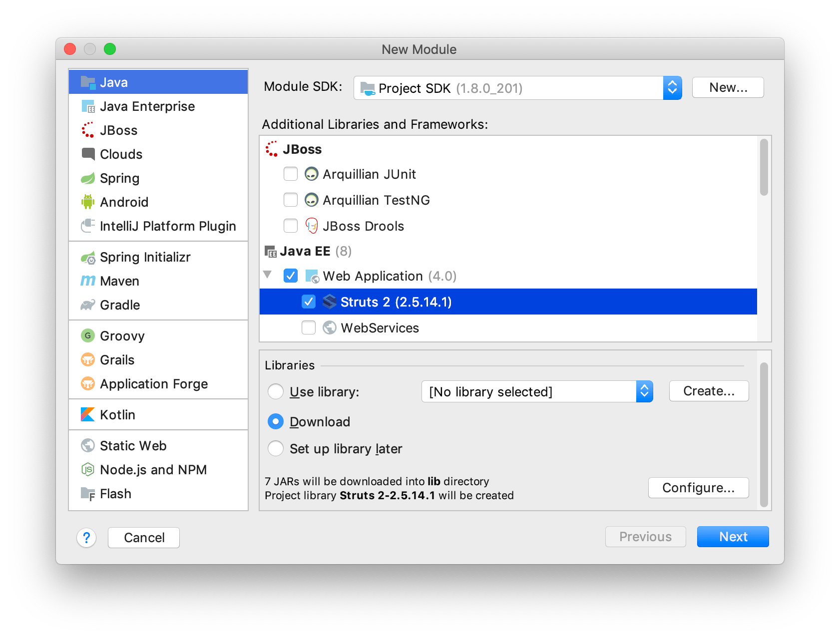Select the Spring framework icon
The image size is (840, 638).
pyautogui.click(x=88, y=178)
